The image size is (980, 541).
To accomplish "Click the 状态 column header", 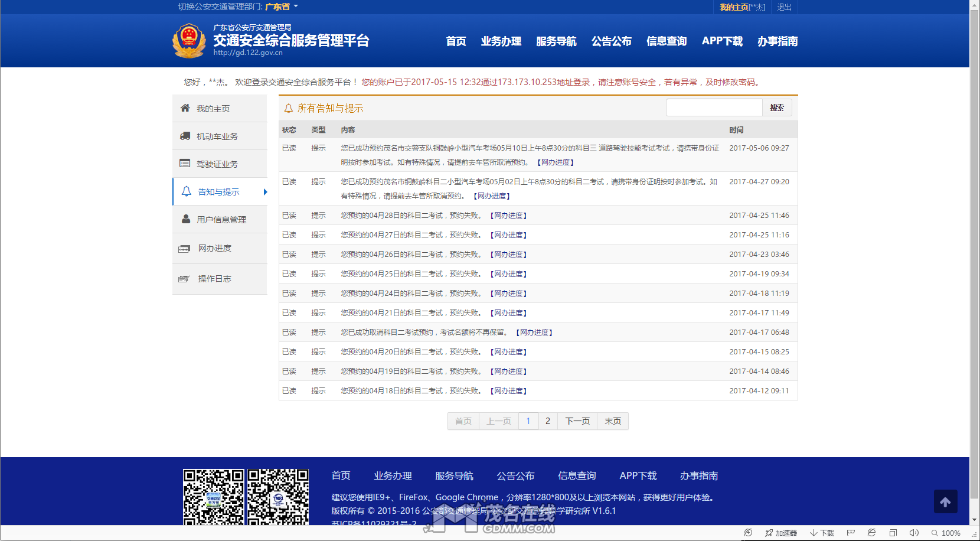I will [289, 130].
